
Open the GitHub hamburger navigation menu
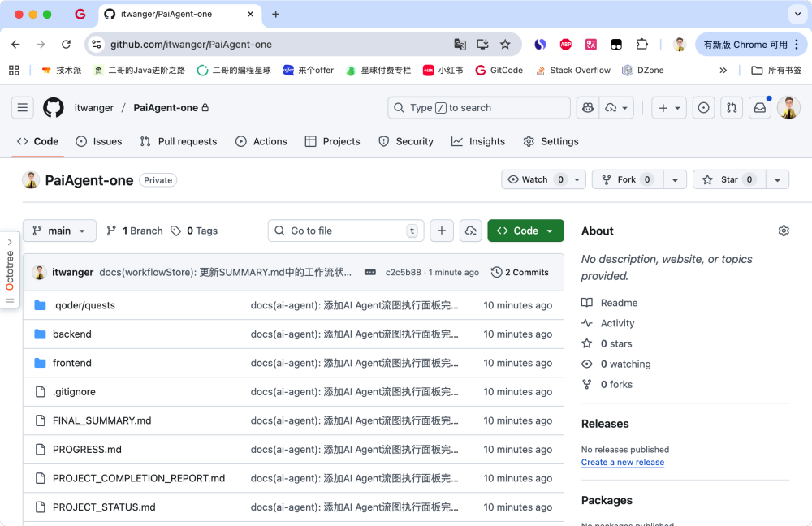click(x=23, y=108)
